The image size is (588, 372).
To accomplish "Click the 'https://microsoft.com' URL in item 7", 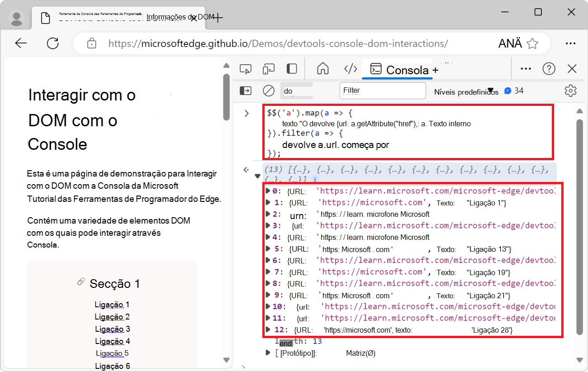I will click(373, 272).
